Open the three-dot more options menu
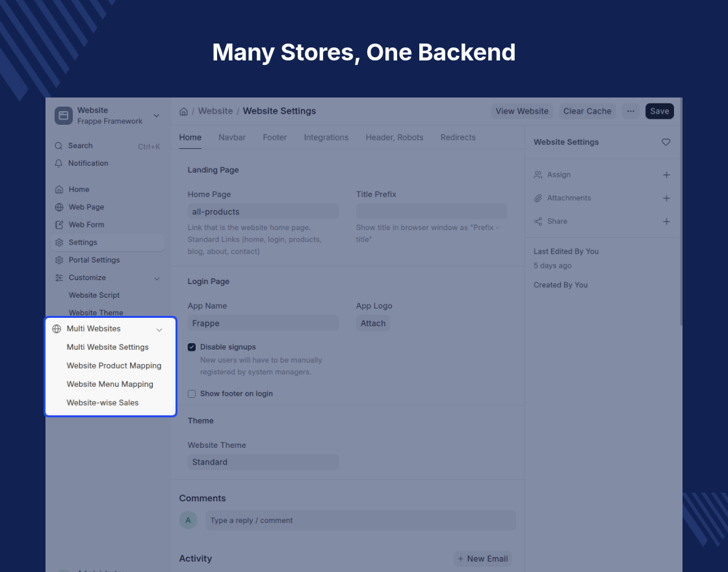Screen dimensions: 728x572 630,111
